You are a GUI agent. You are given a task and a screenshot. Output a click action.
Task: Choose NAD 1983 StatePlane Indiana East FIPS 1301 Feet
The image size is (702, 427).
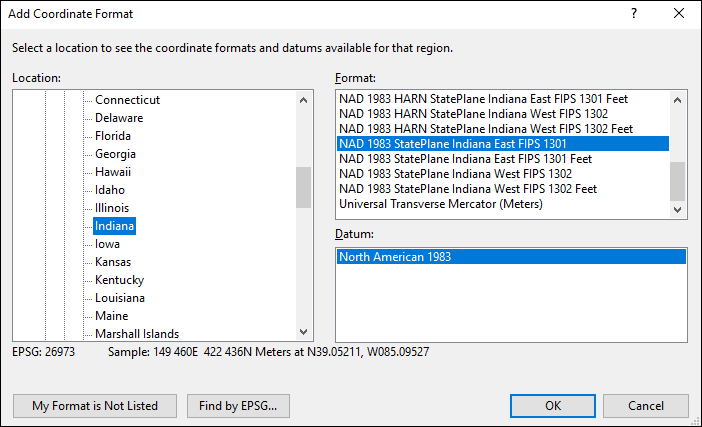502,159
